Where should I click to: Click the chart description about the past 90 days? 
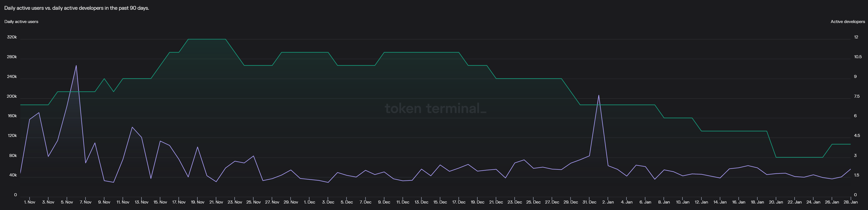76,8
